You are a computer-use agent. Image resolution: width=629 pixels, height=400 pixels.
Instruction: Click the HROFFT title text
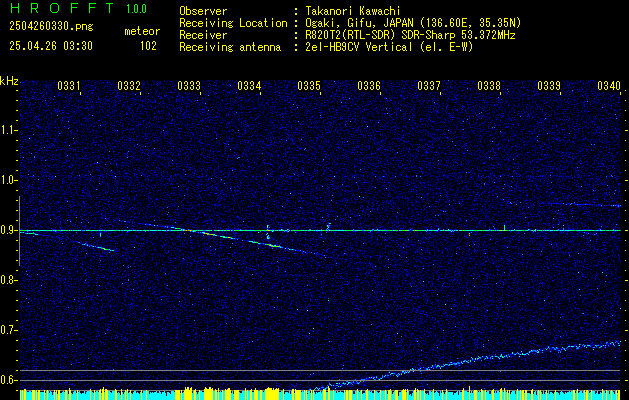pos(62,8)
